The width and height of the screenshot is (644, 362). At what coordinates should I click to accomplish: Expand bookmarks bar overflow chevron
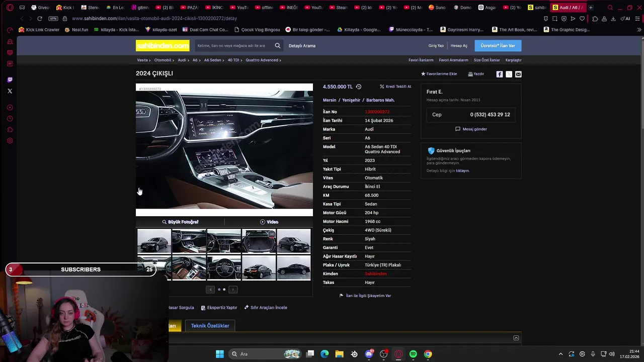coord(639,30)
